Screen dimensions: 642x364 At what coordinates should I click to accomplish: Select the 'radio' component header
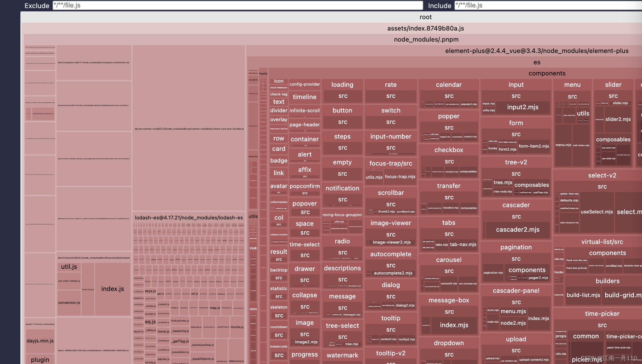point(342,241)
